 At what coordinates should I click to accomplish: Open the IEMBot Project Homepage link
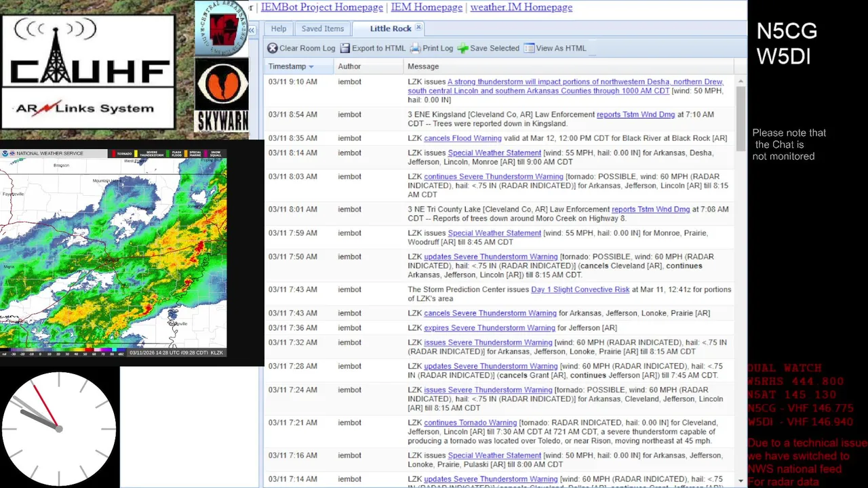click(322, 7)
